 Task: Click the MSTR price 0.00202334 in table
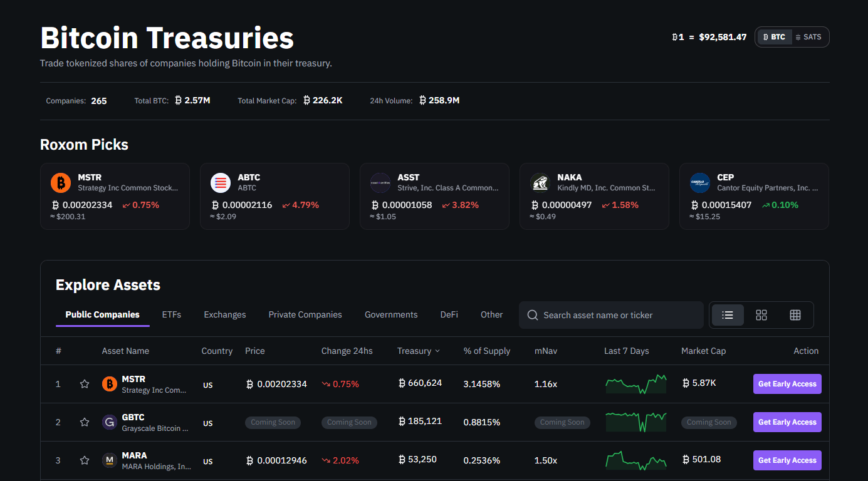tap(276, 384)
